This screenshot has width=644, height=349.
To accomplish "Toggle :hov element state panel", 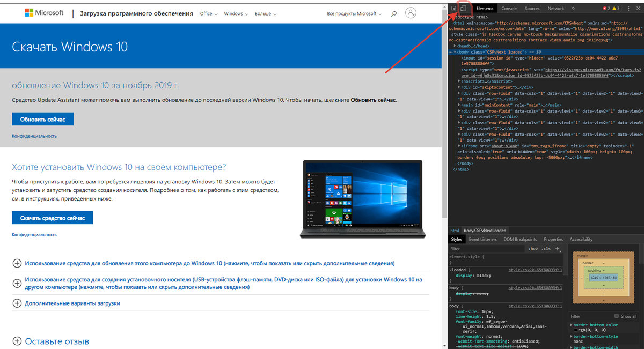I will tap(534, 248).
